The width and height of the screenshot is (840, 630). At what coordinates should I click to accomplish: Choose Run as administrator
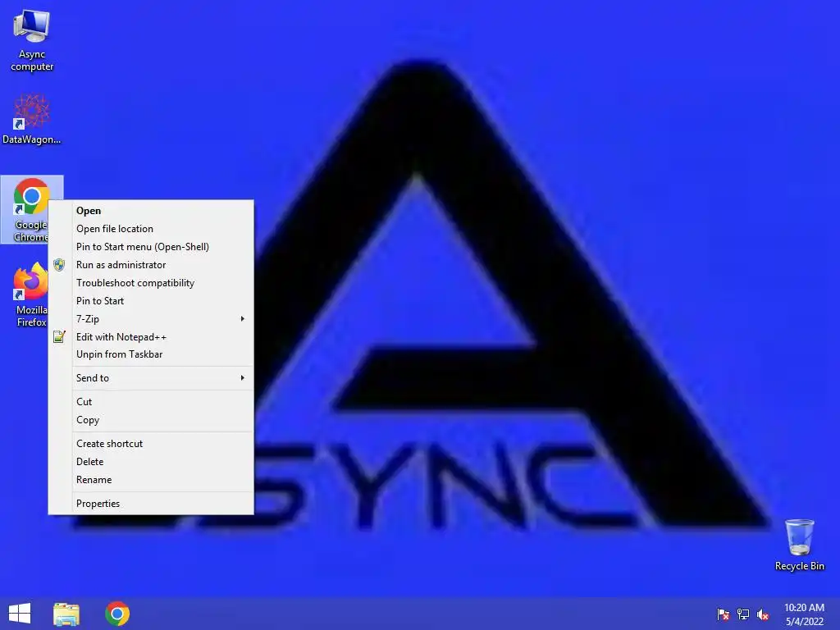(x=151, y=265)
